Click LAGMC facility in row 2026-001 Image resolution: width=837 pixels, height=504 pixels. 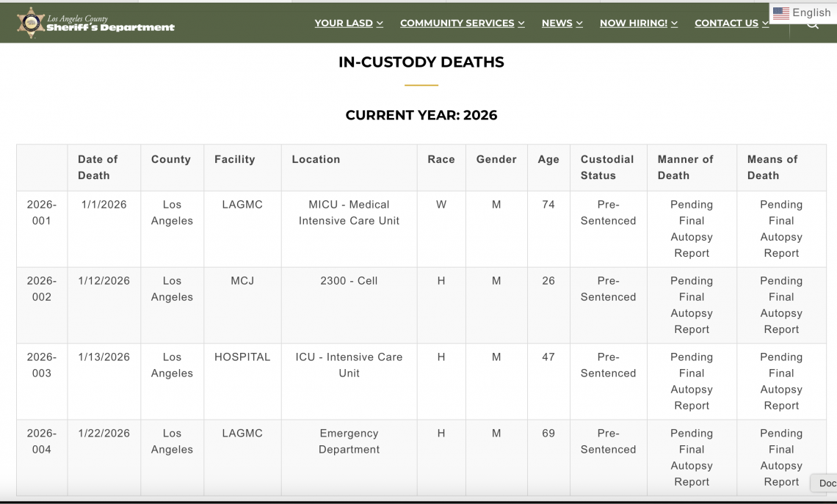click(242, 205)
